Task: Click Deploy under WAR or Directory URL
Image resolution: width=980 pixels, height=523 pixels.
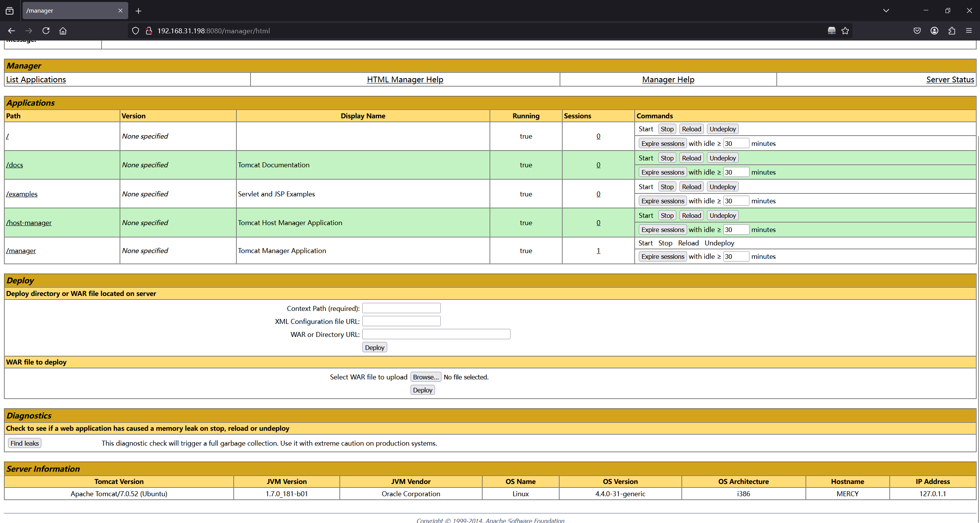Action: [375, 348]
